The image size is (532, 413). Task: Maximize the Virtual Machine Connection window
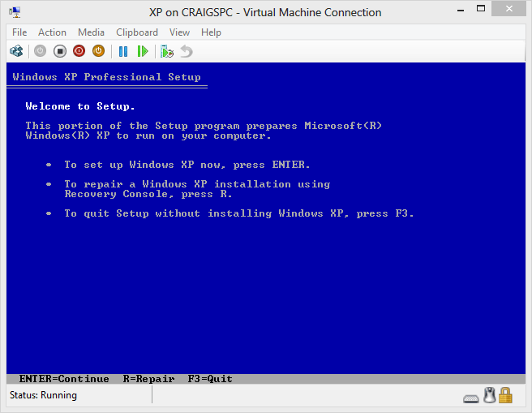click(x=481, y=9)
